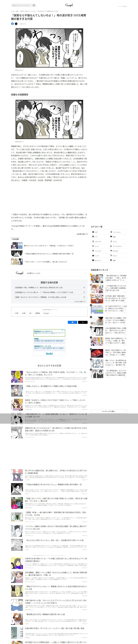The image size is (138, 644).
Task: Click the top manga article image
Action: [49, 48]
